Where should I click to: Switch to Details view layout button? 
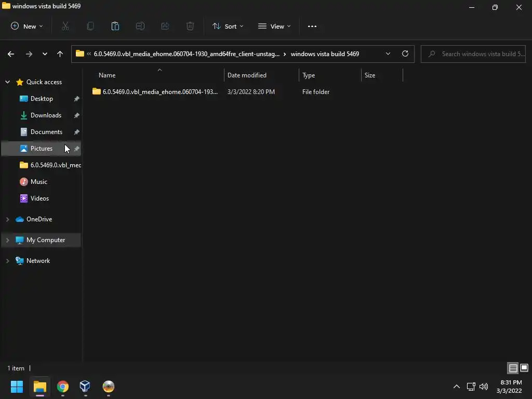coord(513,368)
